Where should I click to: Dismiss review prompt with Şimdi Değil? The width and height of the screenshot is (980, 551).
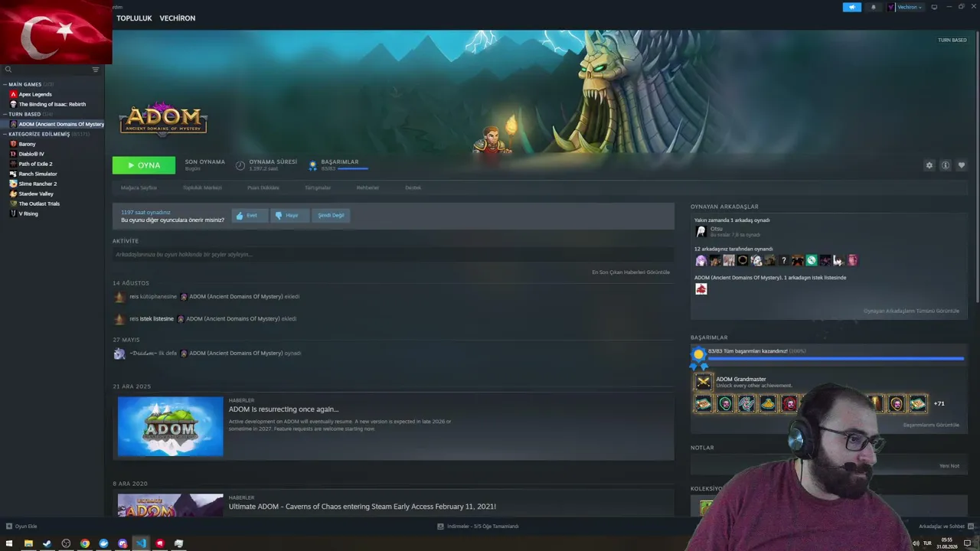coord(331,216)
